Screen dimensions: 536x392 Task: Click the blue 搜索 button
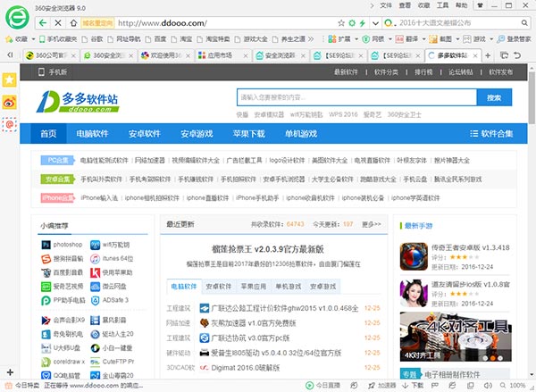(x=494, y=97)
